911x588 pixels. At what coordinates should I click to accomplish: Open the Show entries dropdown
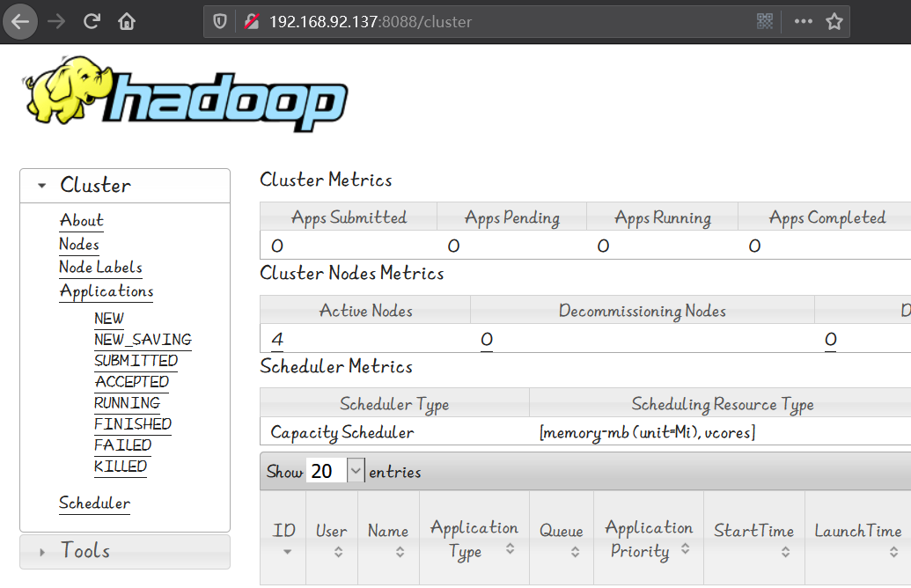tap(334, 471)
